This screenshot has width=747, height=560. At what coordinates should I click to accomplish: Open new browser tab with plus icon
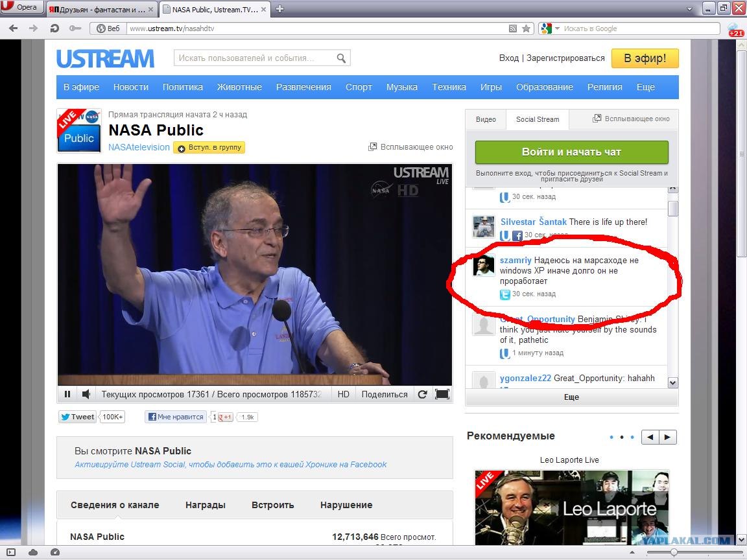tap(280, 8)
